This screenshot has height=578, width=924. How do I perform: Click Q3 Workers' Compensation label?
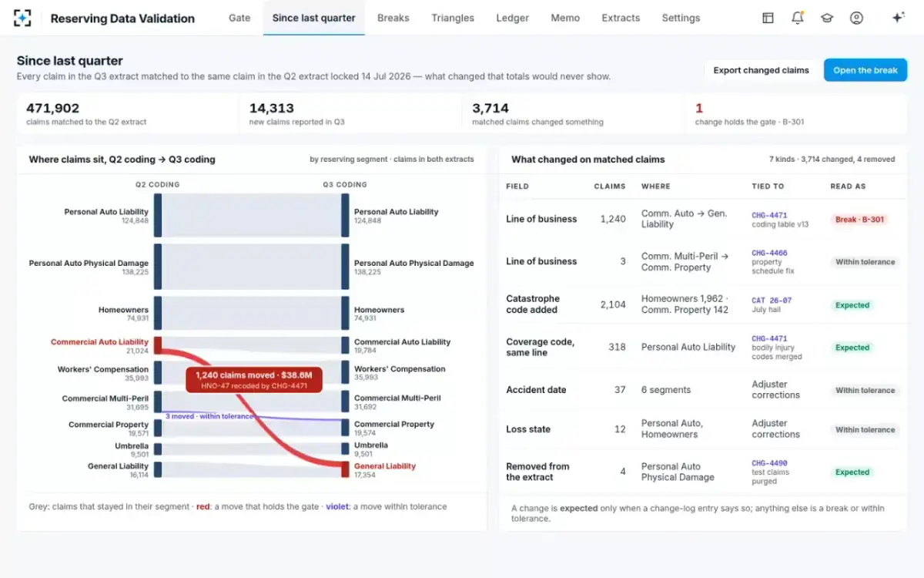pyautogui.click(x=400, y=373)
